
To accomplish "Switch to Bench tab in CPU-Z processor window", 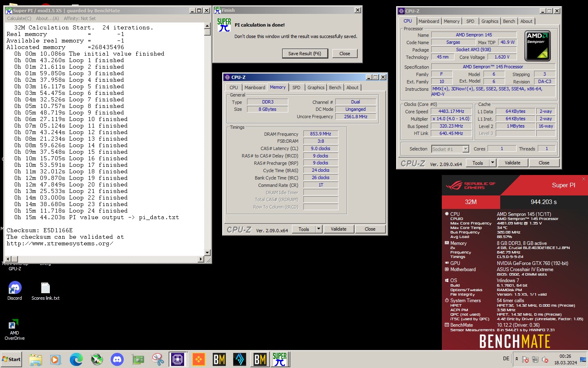I will (x=509, y=21).
